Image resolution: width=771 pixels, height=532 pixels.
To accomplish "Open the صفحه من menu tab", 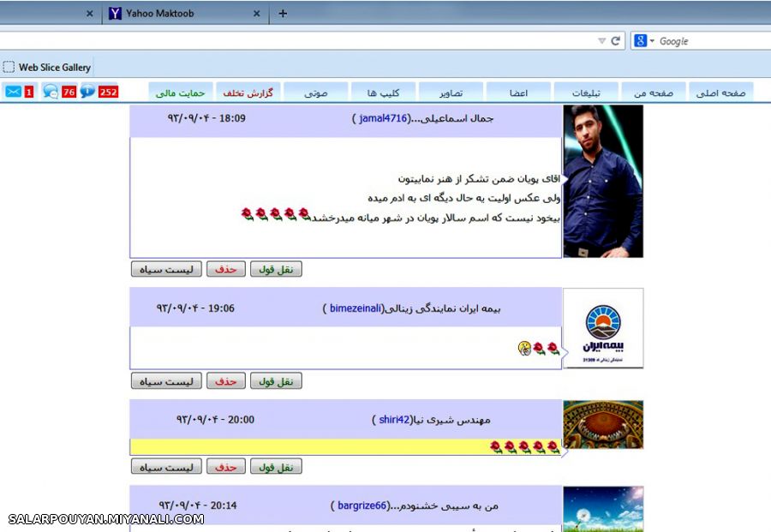I will pyautogui.click(x=654, y=93).
